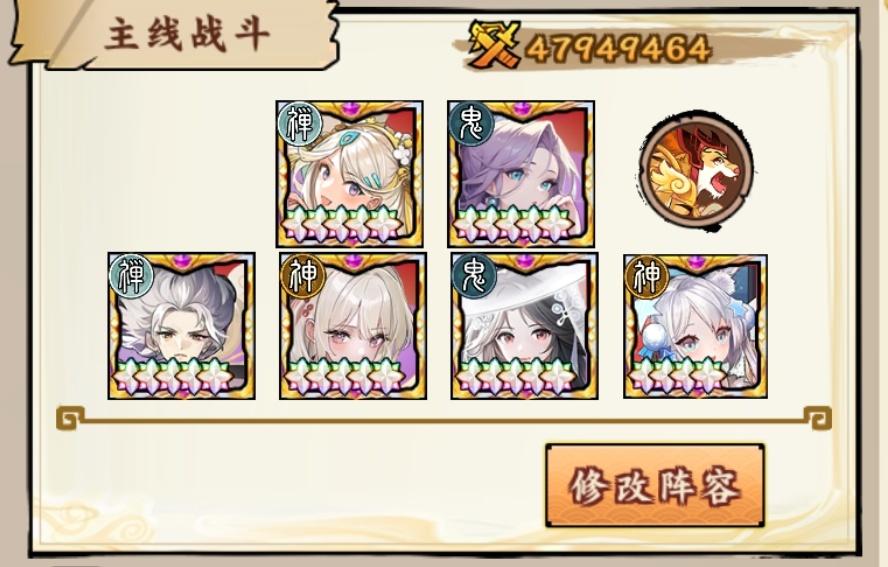
Task: Select the white-veiled 鬼 hero portrait
Action: (524, 326)
